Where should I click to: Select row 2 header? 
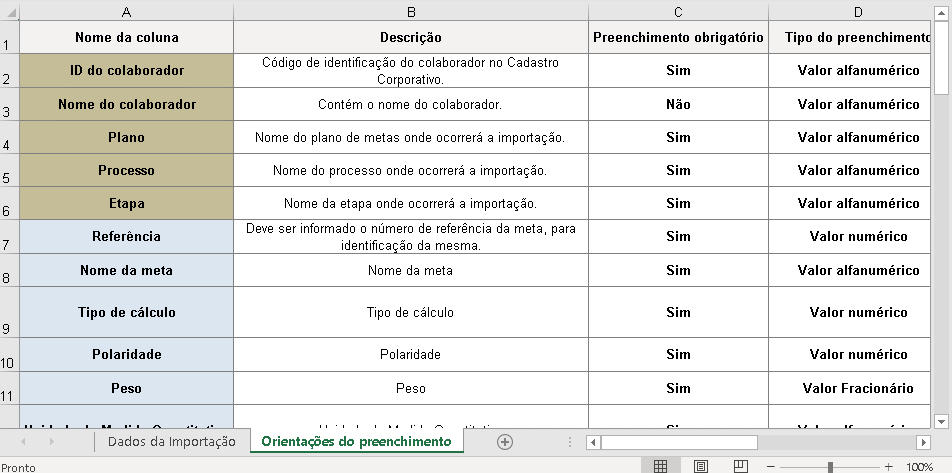click(9, 71)
